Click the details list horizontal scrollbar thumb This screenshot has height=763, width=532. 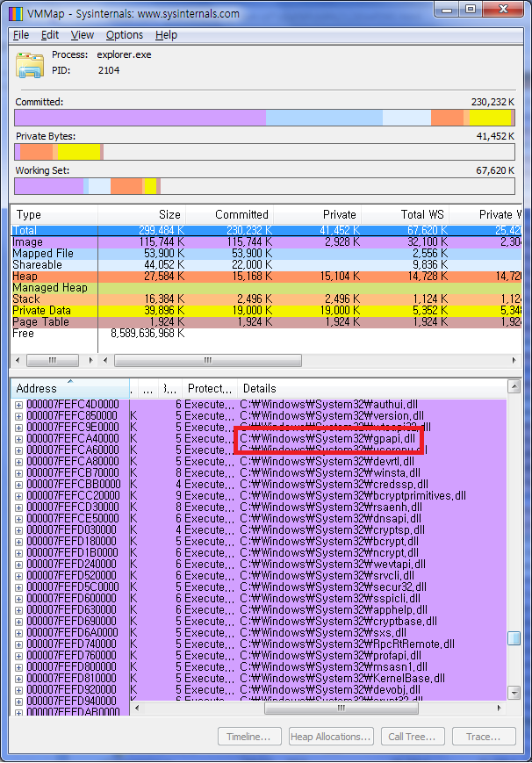click(x=341, y=708)
